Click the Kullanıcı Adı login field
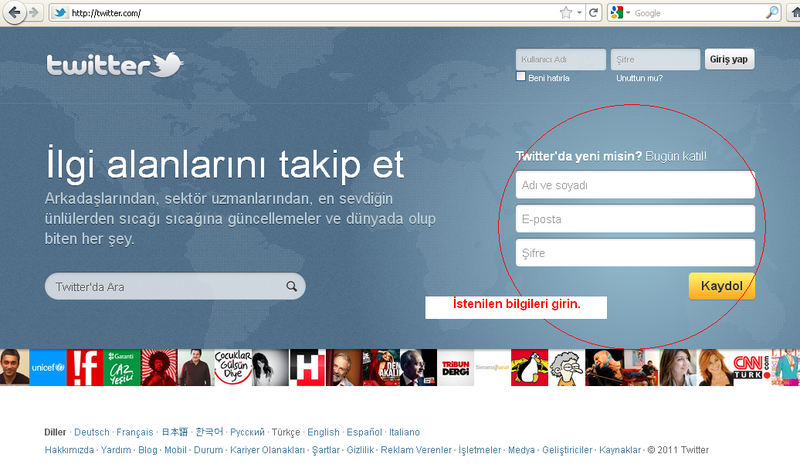This screenshot has height=471, width=800. click(x=561, y=59)
